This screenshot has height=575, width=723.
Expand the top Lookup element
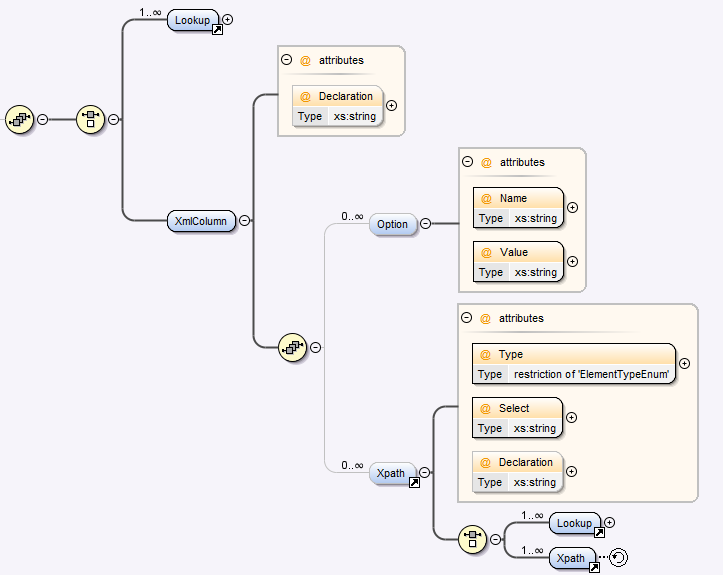(x=227, y=19)
